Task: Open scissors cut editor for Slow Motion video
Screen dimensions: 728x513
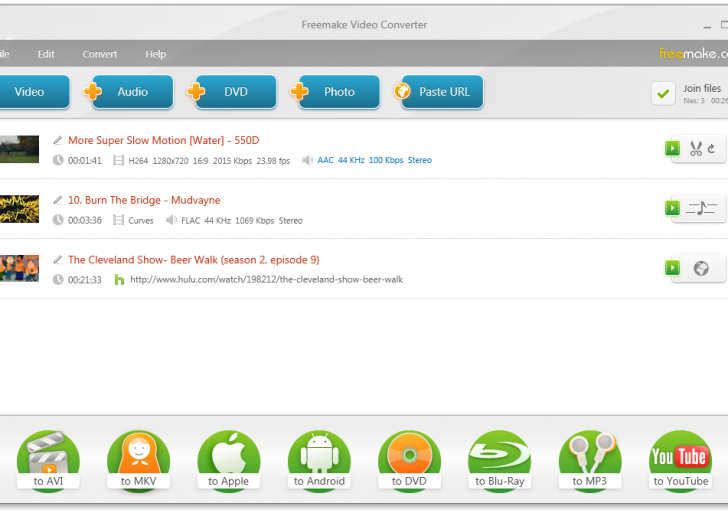Action: (x=696, y=149)
